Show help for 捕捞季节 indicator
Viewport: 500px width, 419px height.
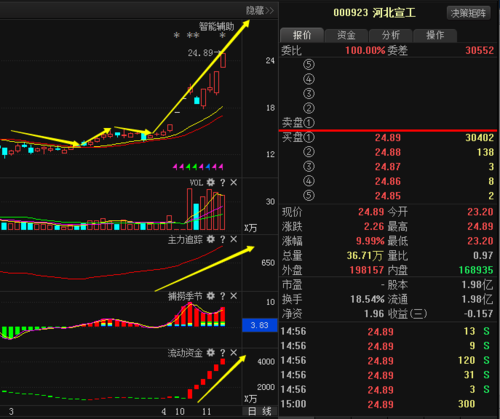(x=223, y=296)
